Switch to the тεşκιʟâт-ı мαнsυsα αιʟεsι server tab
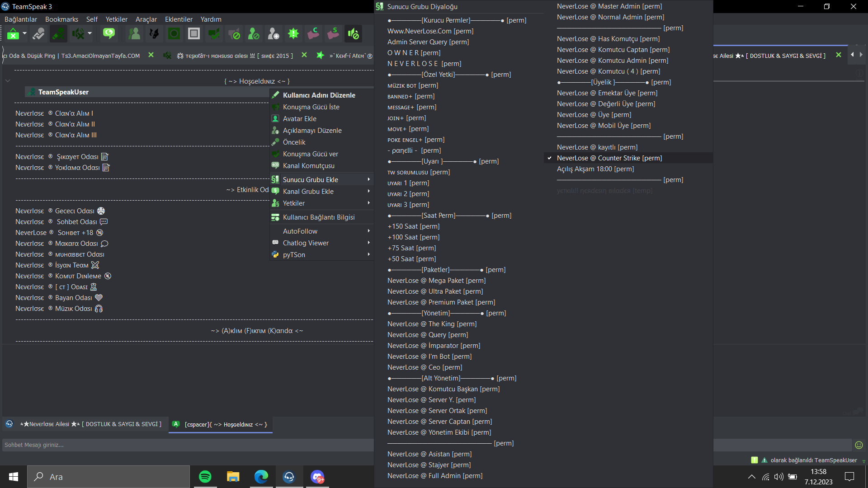868x488 pixels. [x=235, y=56]
